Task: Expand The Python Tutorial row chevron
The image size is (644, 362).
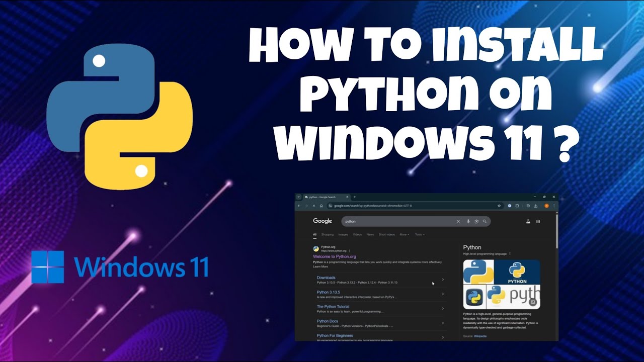Action: coord(443,308)
